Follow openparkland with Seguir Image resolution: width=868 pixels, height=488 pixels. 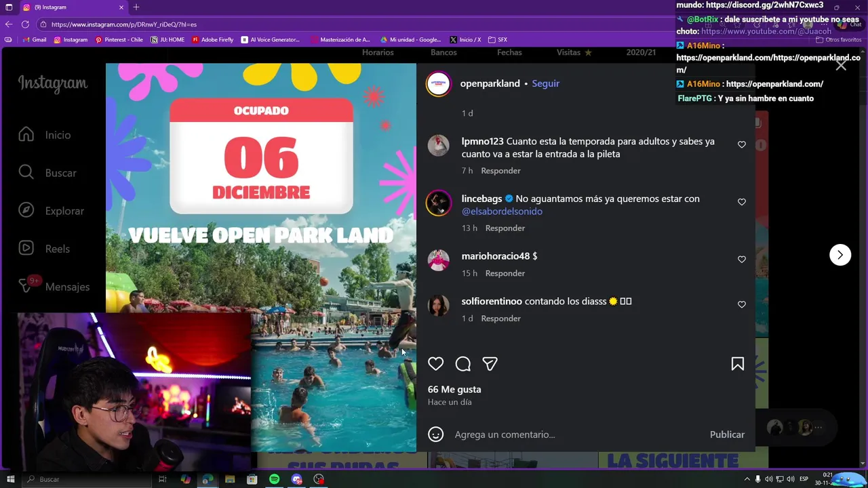545,83
